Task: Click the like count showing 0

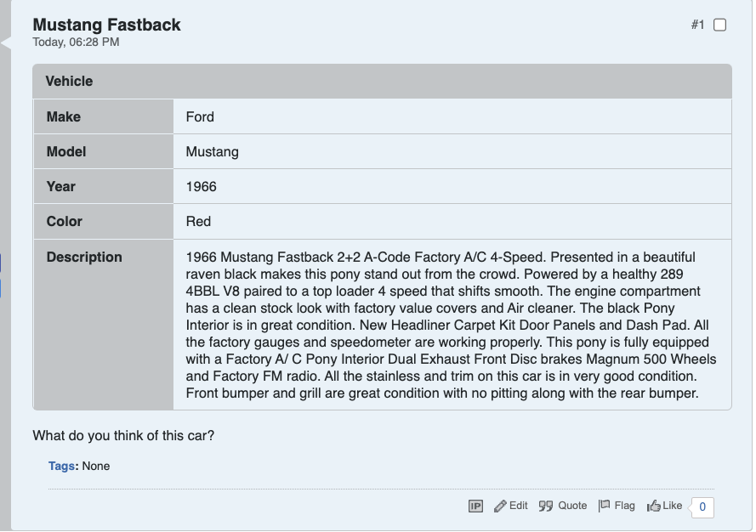Action: pyautogui.click(x=702, y=507)
